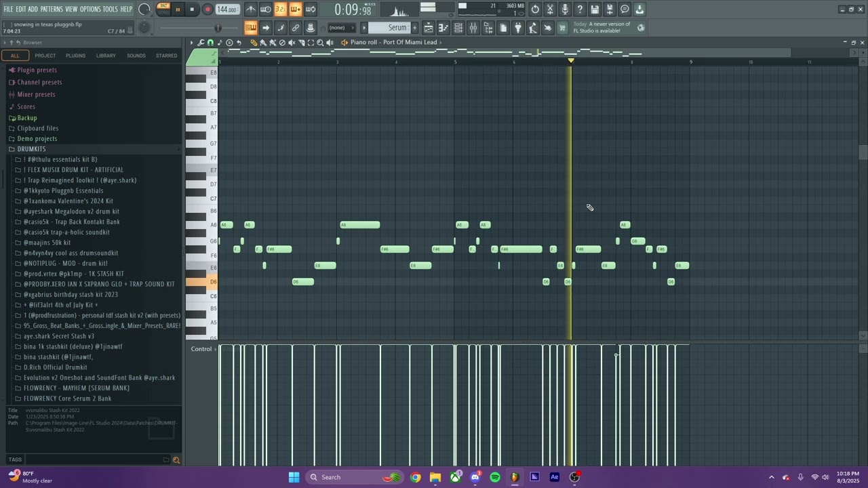Screen dimensions: 868x488
Task: Switch the PAT/SONG mode toggle
Action: pyautogui.click(x=163, y=9)
